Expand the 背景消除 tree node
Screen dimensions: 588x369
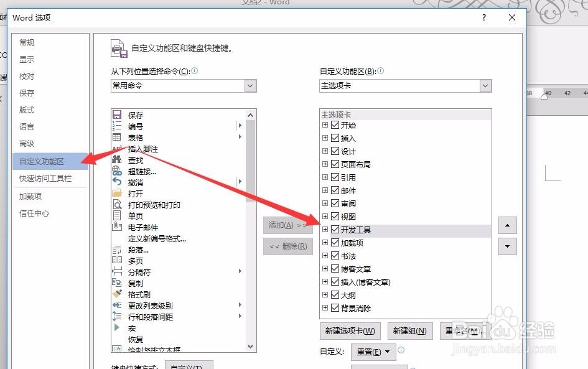click(x=325, y=308)
